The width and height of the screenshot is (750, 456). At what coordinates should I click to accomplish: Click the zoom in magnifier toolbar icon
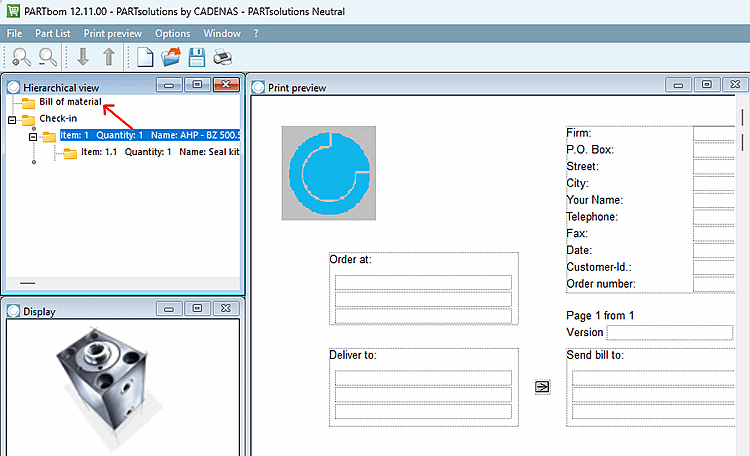[21, 57]
